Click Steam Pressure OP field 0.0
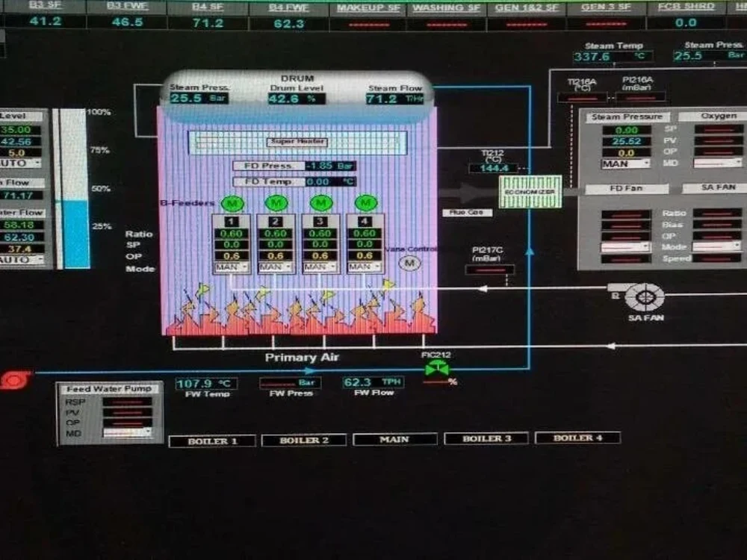 627,153
